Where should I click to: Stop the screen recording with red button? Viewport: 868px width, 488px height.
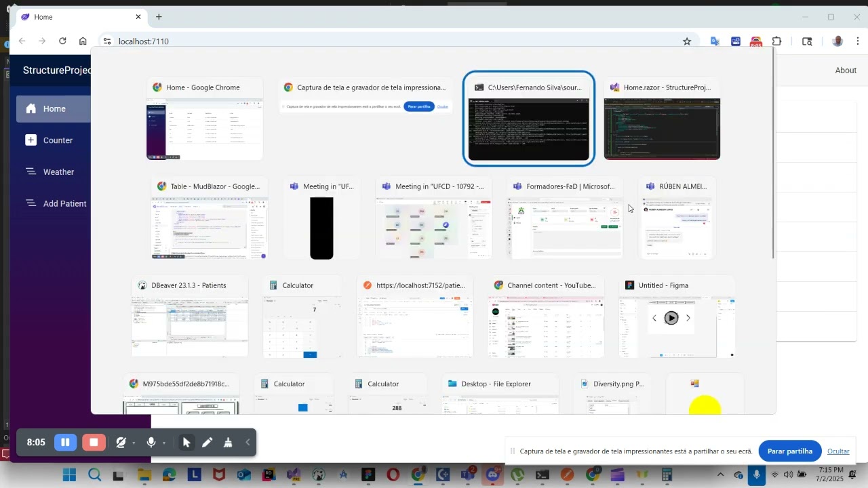(x=94, y=443)
